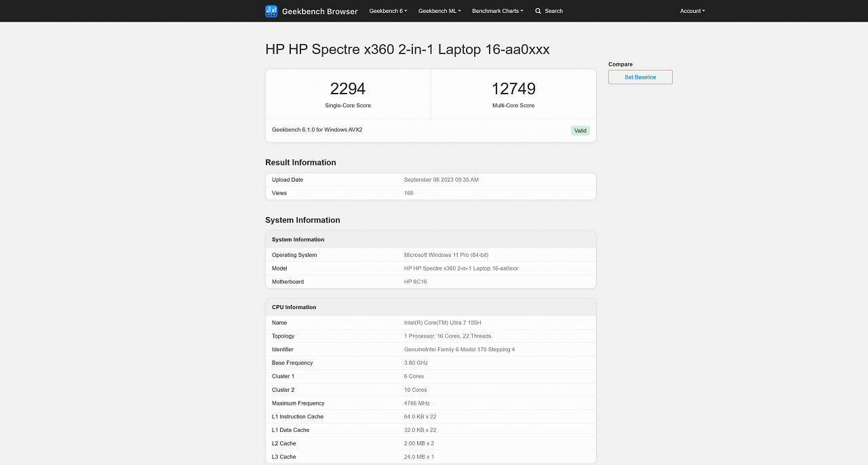Select the multi-core score 12749
Image resolution: width=868 pixels, height=465 pixels.
(513, 89)
